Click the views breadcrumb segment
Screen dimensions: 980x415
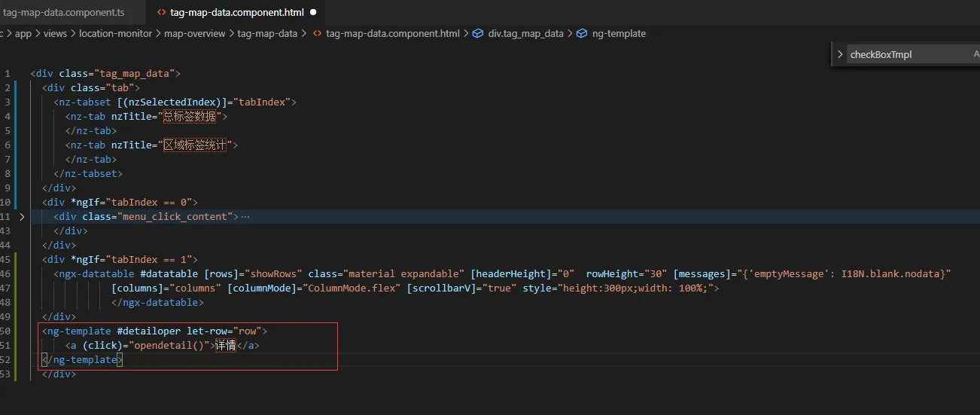[x=55, y=33]
